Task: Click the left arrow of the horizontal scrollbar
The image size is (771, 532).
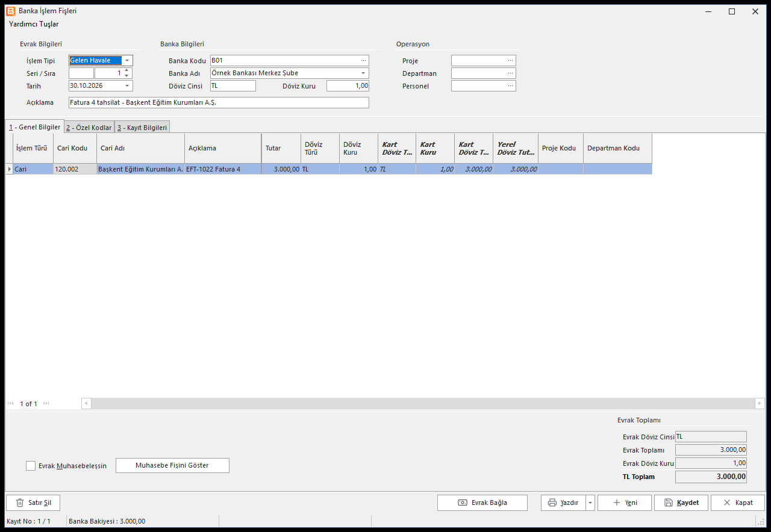Action: 86,404
